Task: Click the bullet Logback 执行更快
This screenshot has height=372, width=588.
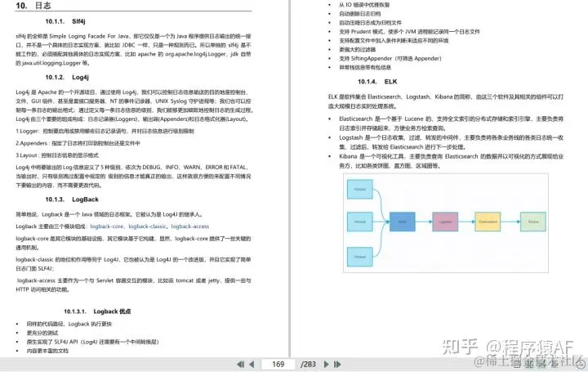Action: 69,324
